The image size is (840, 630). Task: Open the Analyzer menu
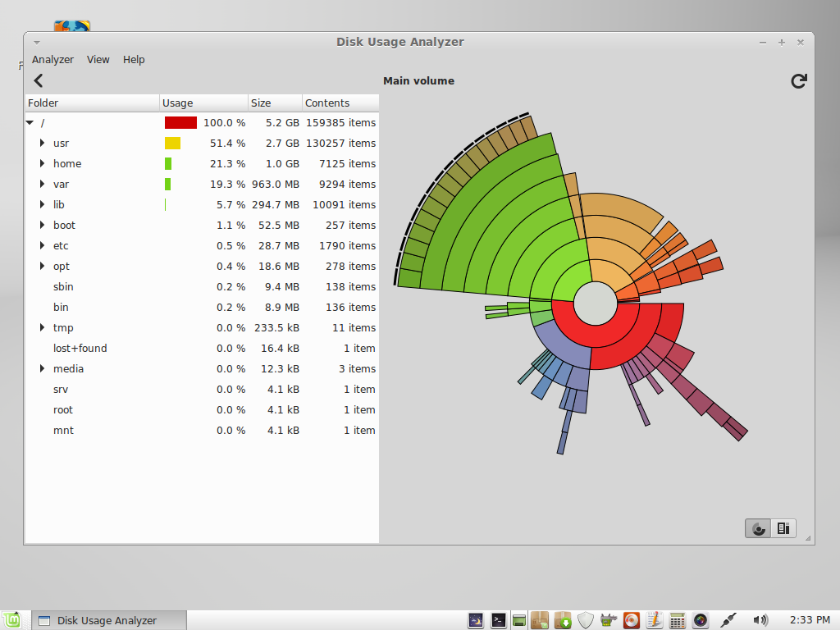[x=52, y=59]
